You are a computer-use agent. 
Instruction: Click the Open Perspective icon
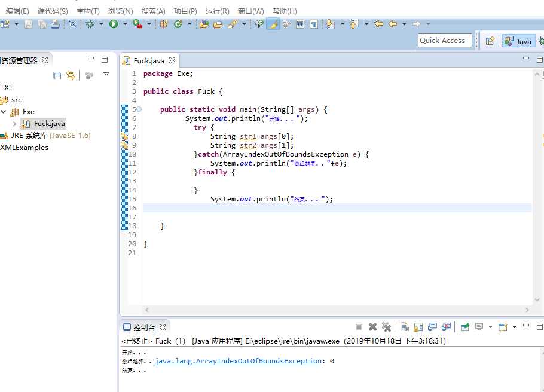[x=490, y=41]
